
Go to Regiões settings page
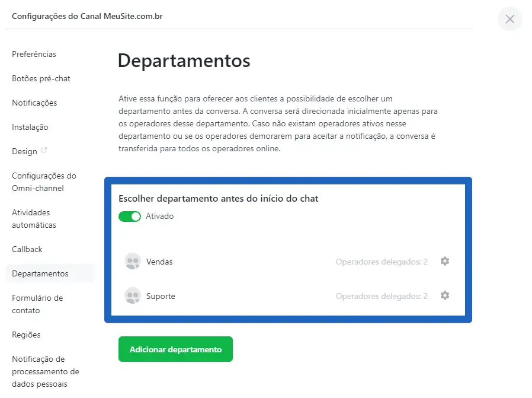(26, 335)
